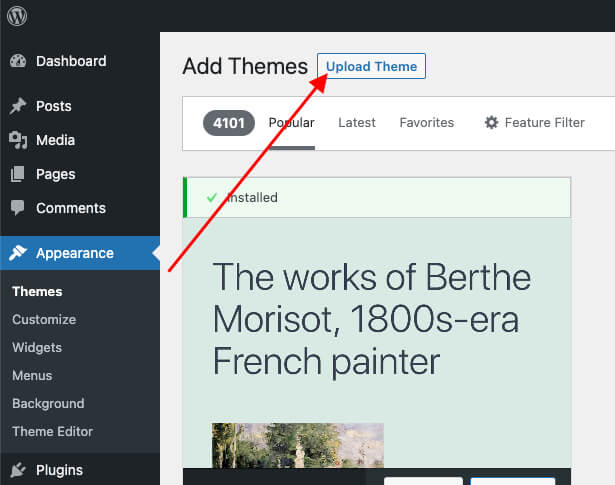Viewport: 615px width, 485px height.
Task: Click the Posts pushpin icon
Action: click(x=18, y=106)
